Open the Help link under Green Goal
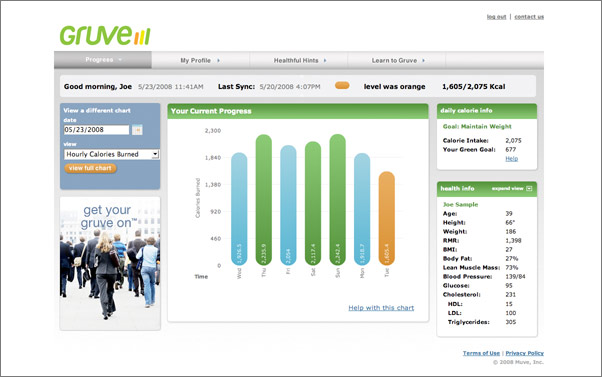The image size is (602, 377). (x=511, y=159)
